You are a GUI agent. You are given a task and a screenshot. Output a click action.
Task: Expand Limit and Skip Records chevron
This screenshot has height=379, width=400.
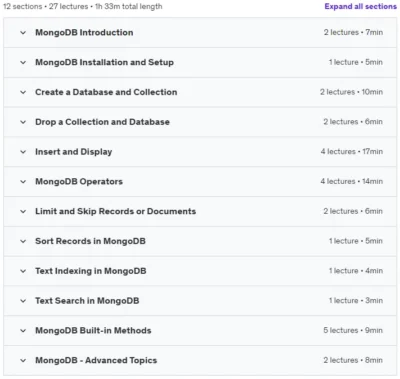pos(23,211)
